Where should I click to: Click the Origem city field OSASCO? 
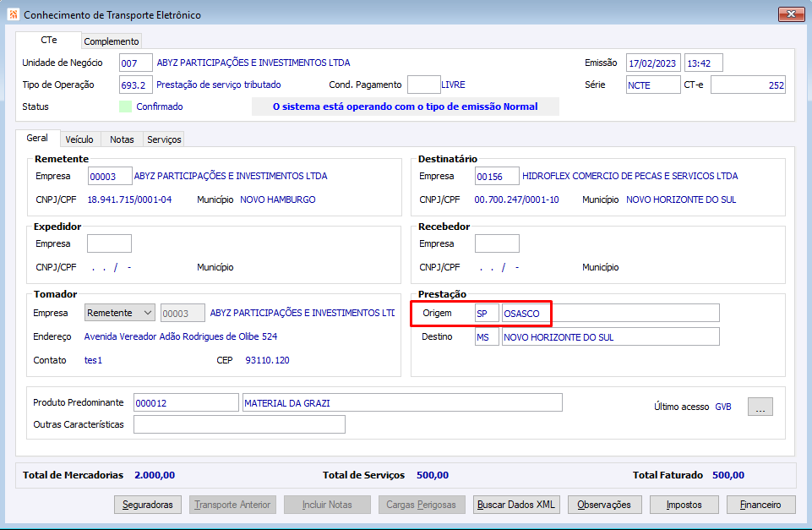611,313
